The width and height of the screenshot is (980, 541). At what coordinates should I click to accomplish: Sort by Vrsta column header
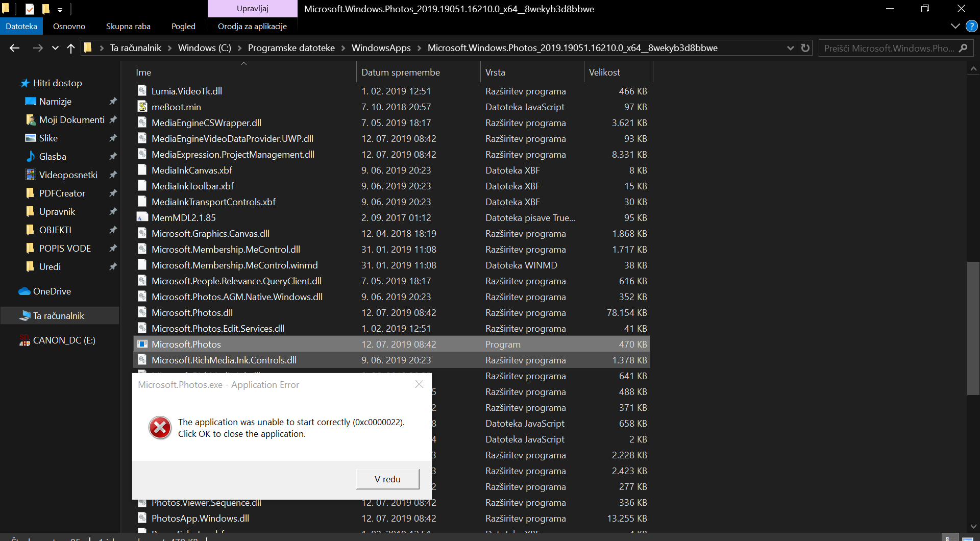532,72
